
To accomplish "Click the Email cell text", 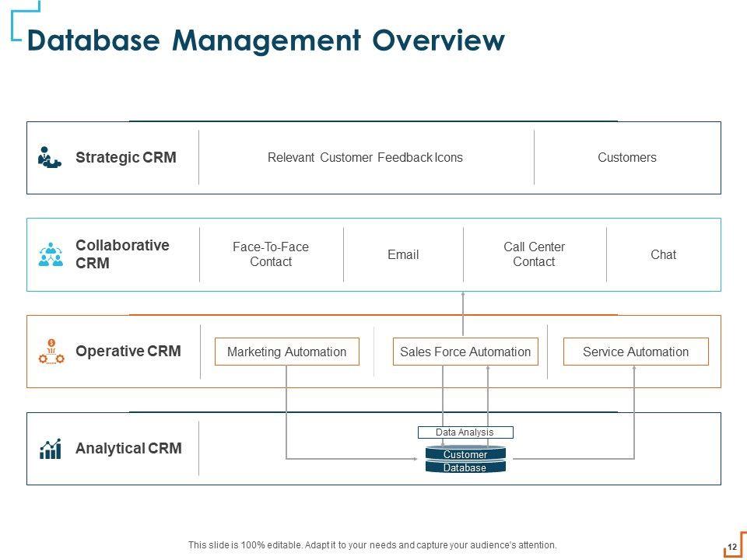I will 403,254.
